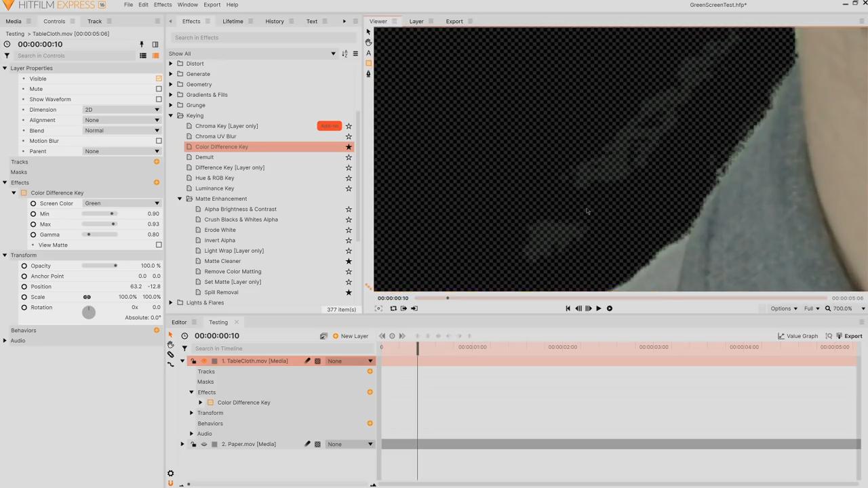The width and height of the screenshot is (868, 488).
Task: Open the Value Graph
Action: [797, 336]
